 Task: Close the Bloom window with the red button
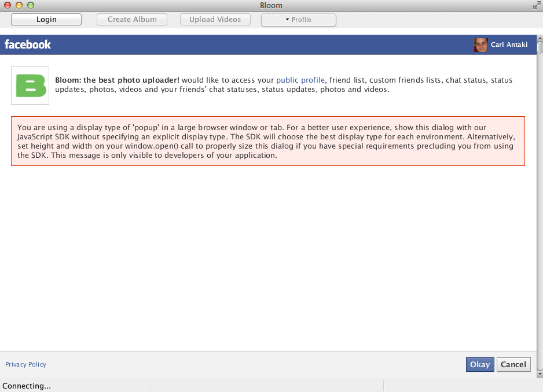8,5
